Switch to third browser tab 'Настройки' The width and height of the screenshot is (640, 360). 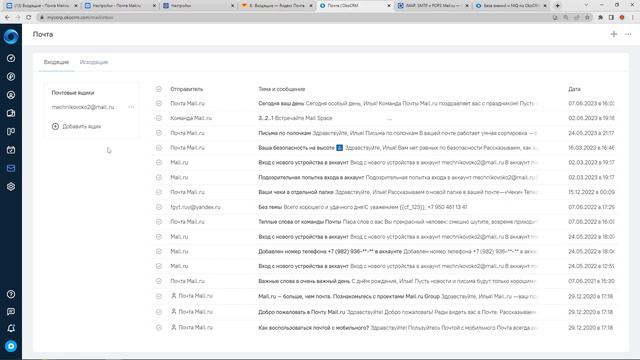pos(198,6)
